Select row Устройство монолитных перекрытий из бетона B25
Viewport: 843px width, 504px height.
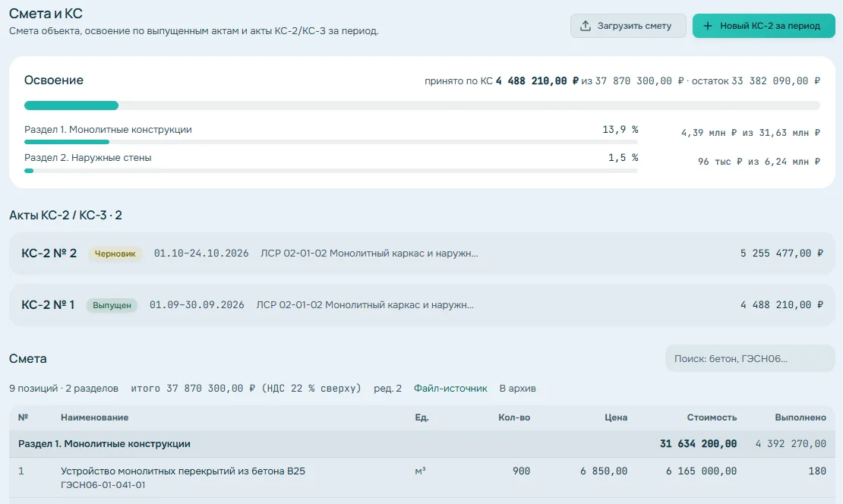point(422,477)
